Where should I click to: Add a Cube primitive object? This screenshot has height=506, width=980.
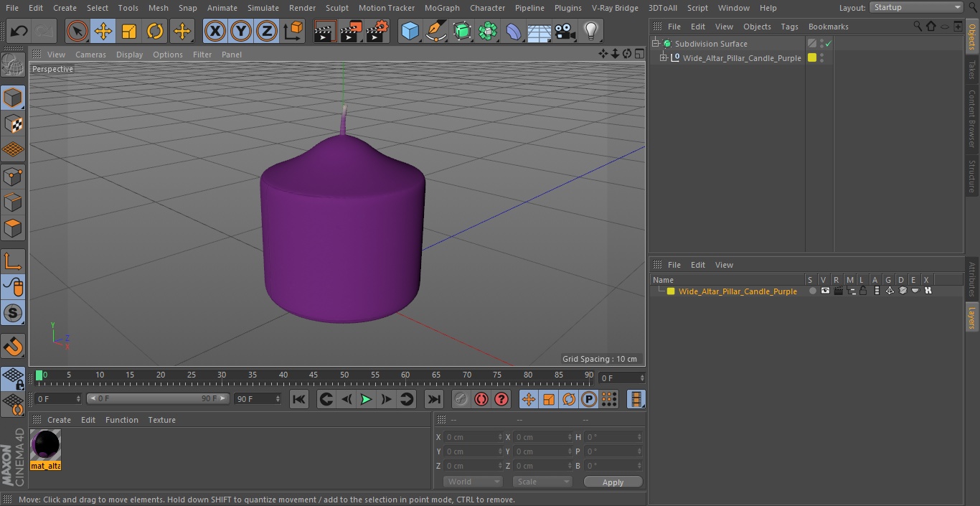tap(410, 31)
